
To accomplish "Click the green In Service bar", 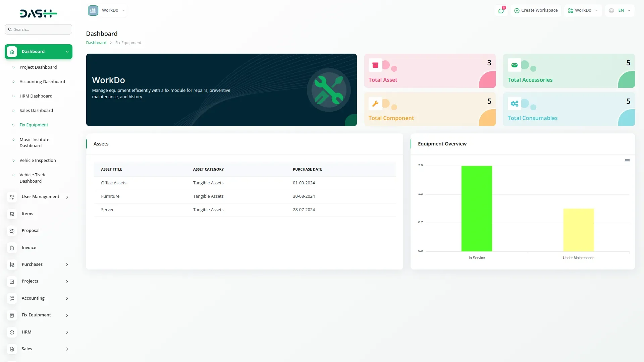I will coord(476,208).
